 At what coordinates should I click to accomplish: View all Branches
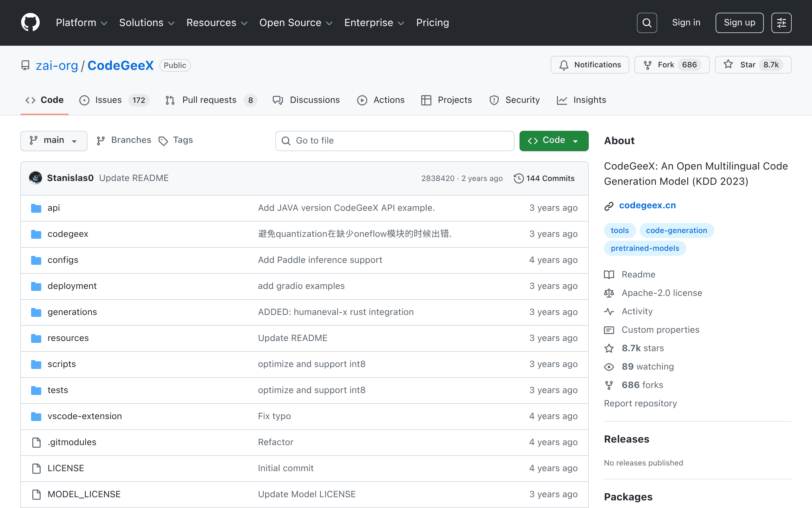[x=124, y=140]
